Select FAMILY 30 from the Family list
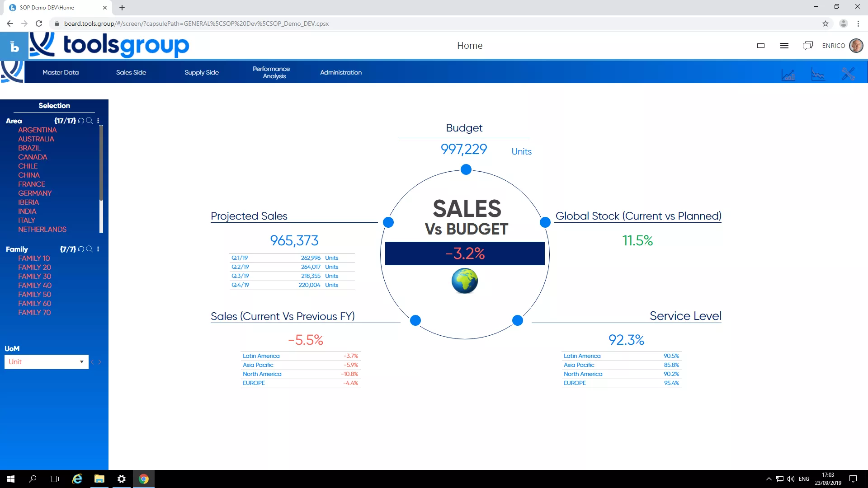Screen dimensions: 868x488 pyautogui.click(x=33, y=276)
